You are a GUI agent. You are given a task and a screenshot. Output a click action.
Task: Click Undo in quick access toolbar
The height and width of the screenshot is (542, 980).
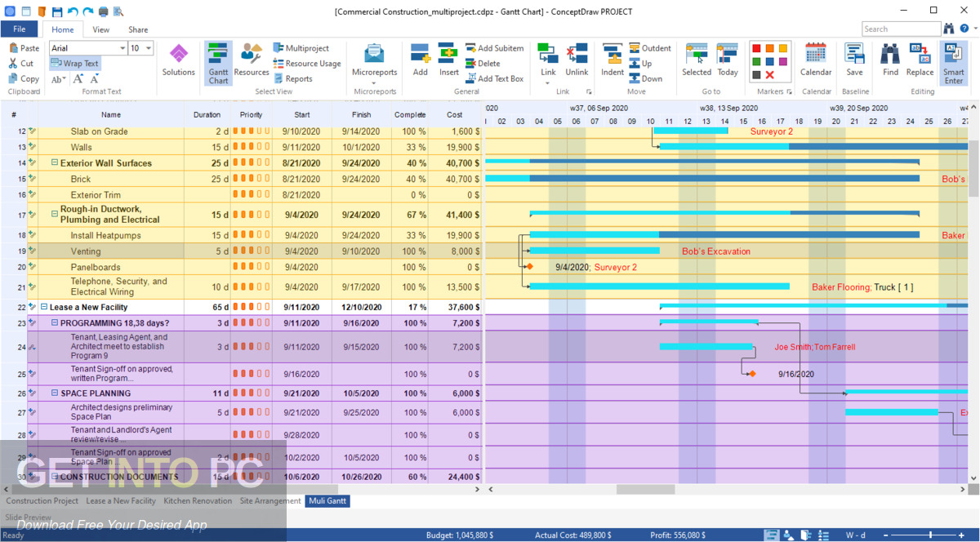click(x=73, y=11)
